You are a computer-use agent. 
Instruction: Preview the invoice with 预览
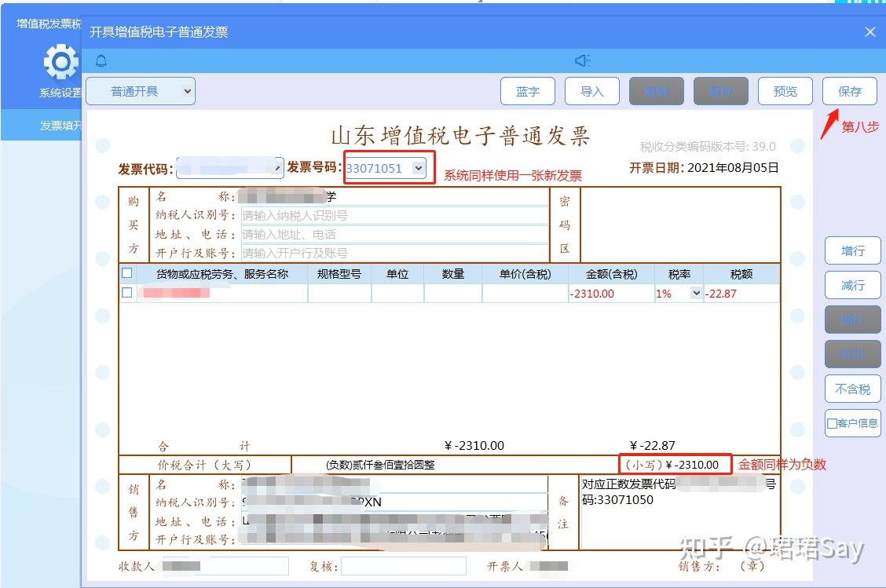pyautogui.click(x=785, y=90)
